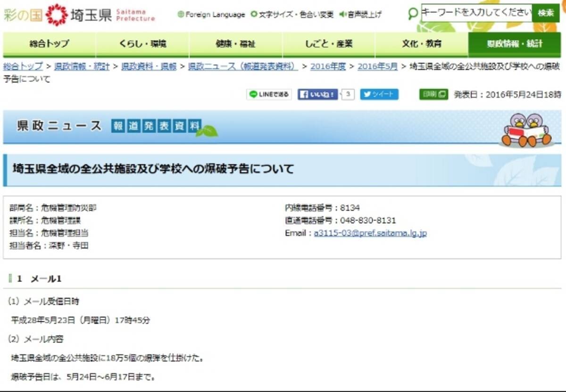Click the publication date 2016年5月24日

(508, 94)
